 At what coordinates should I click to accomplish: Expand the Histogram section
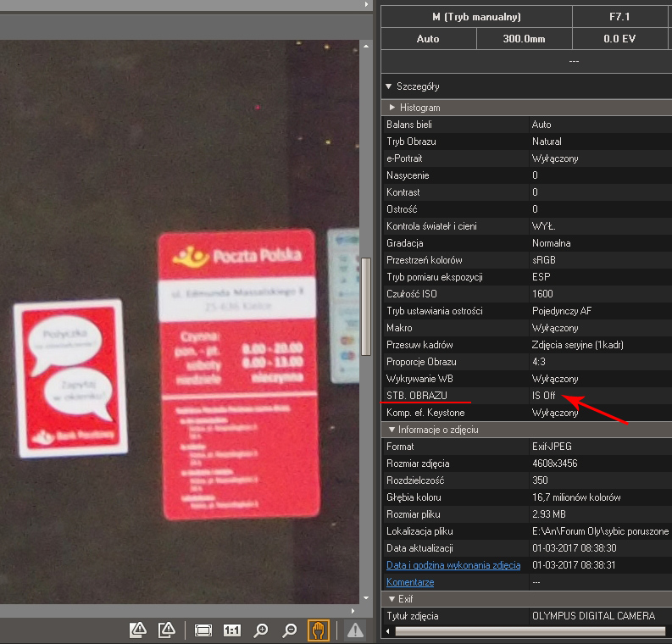[392, 108]
